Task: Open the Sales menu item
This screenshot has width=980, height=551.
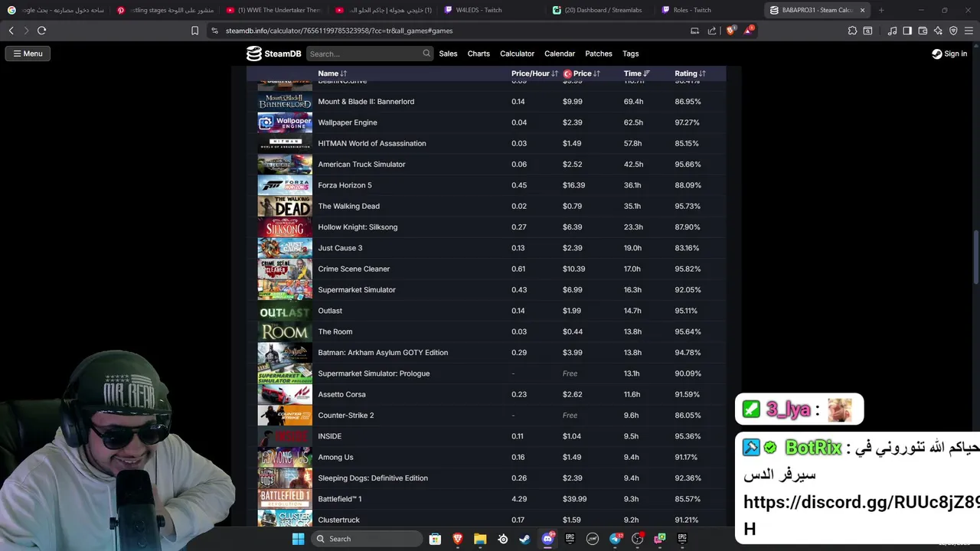Action: tap(448, 54)
